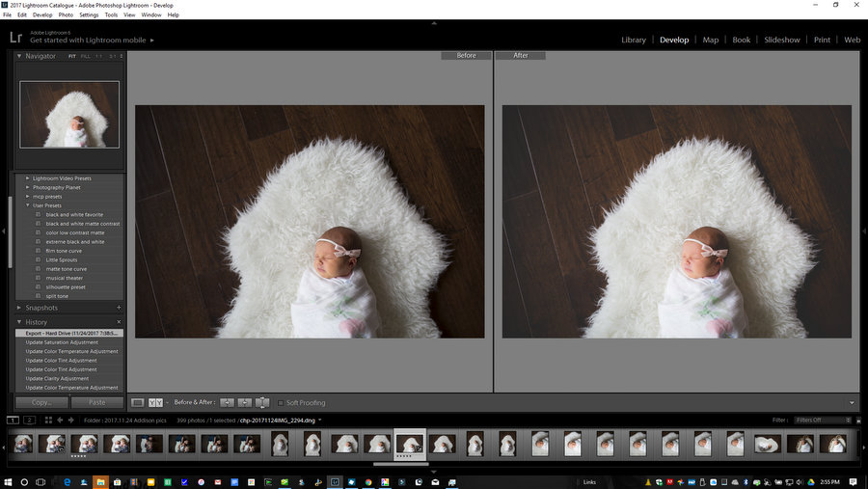This screenshot has height=489, width=868.
Task: Expand the Snapshots panel
Action: 19,308
